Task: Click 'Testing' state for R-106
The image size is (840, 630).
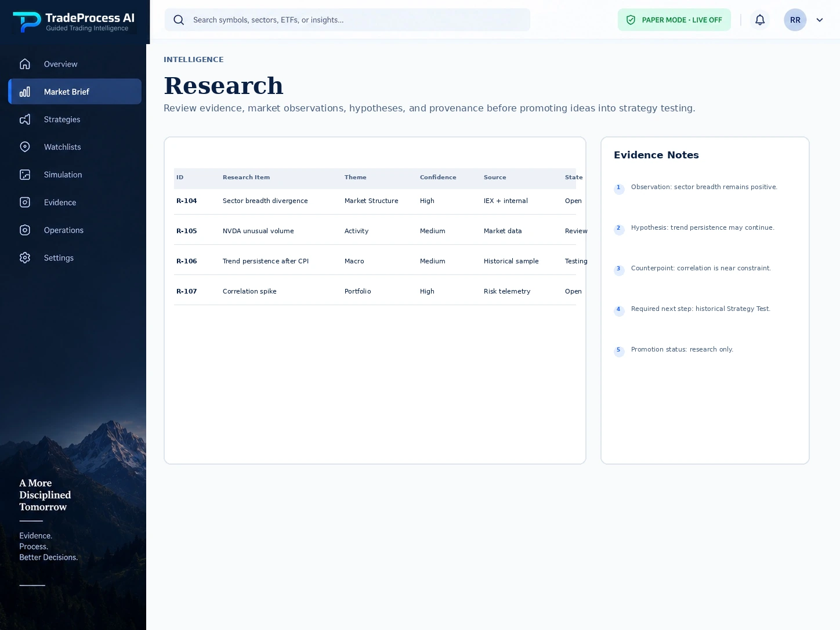Action: coord(576,261)
